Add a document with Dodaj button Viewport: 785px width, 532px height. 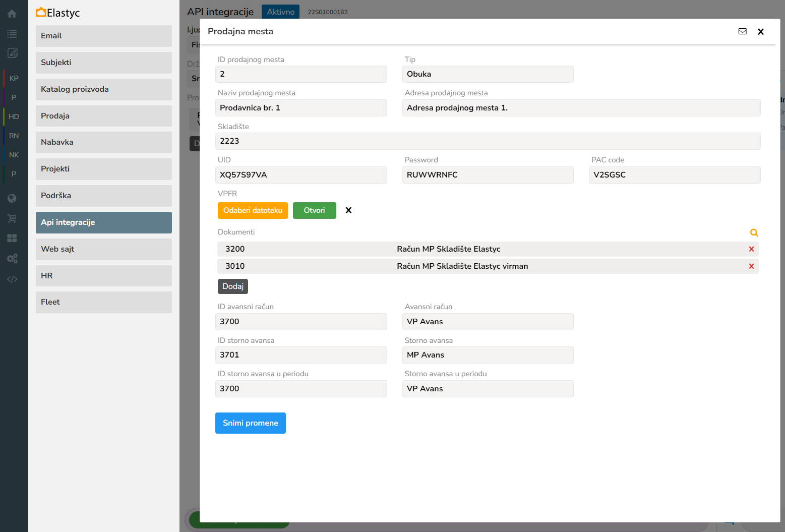[232, 286]
